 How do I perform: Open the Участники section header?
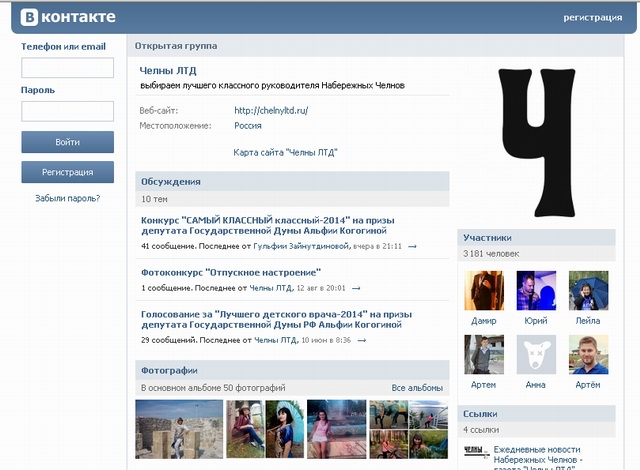(487, 238)
